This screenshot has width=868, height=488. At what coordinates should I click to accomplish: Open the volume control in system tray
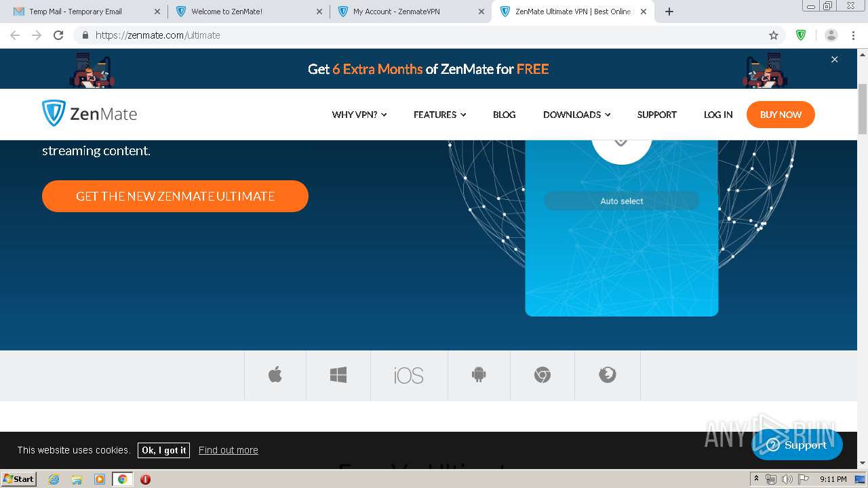click(x=787, y=479)
